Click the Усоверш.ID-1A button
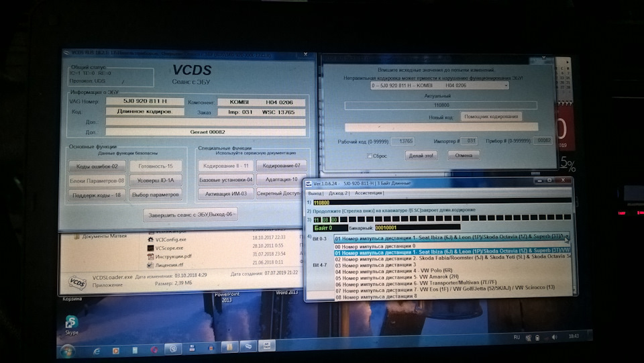 [156, 180]
